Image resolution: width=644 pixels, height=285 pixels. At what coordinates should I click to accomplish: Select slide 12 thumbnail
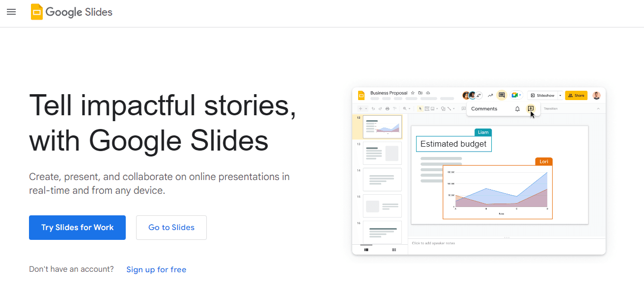coord(382,127)
